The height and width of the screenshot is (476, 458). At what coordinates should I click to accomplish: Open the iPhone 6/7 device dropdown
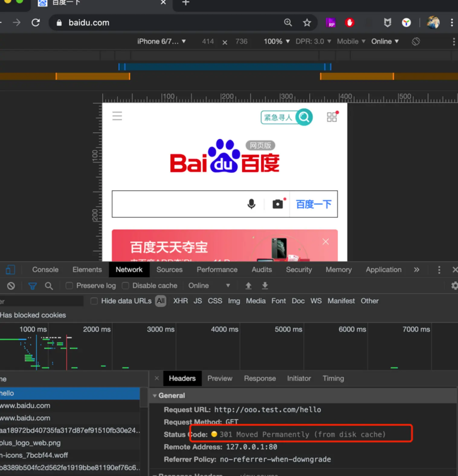pyautogui.click(x=161, y=41)
